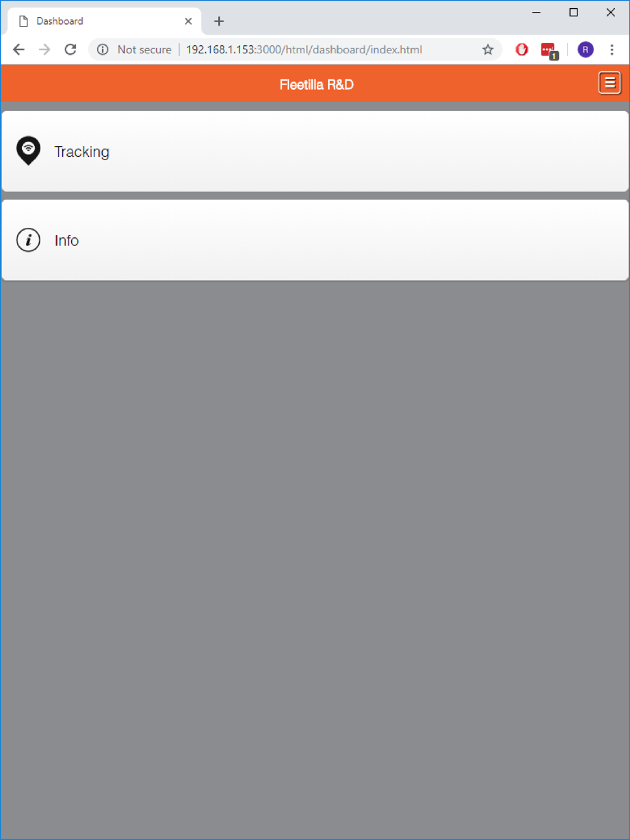
Task: Go back to the previous page
Action: point(19,49)
